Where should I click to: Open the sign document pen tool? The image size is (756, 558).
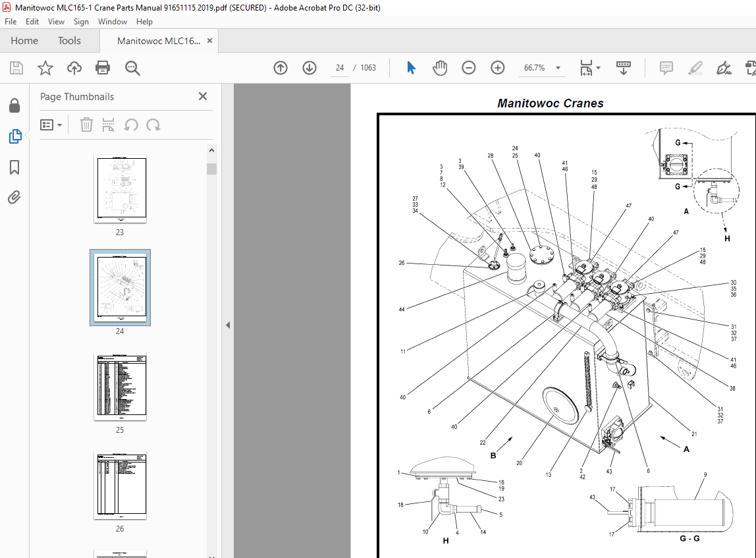tap(724, 68)
